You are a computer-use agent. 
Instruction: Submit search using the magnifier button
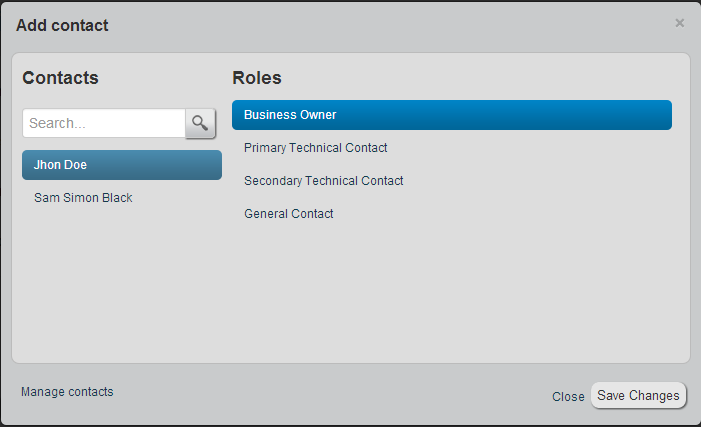click(x=200, y=123)
